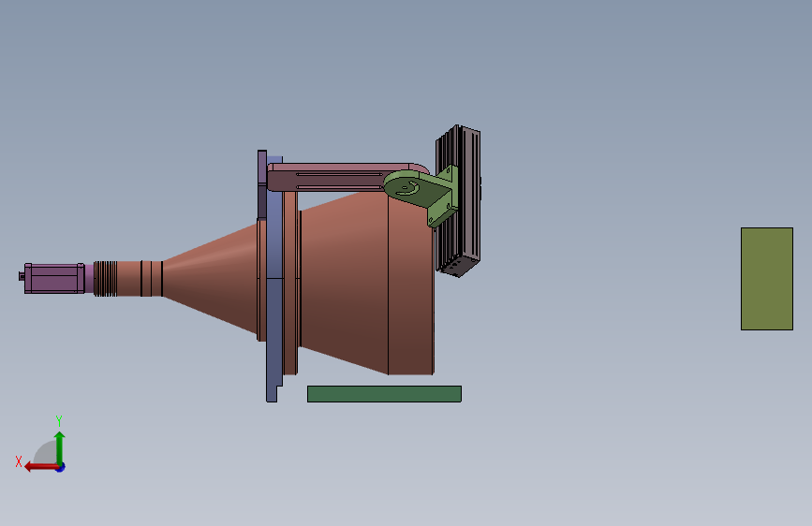Click the blue Z axis dot of the triad

pos(61,467)
